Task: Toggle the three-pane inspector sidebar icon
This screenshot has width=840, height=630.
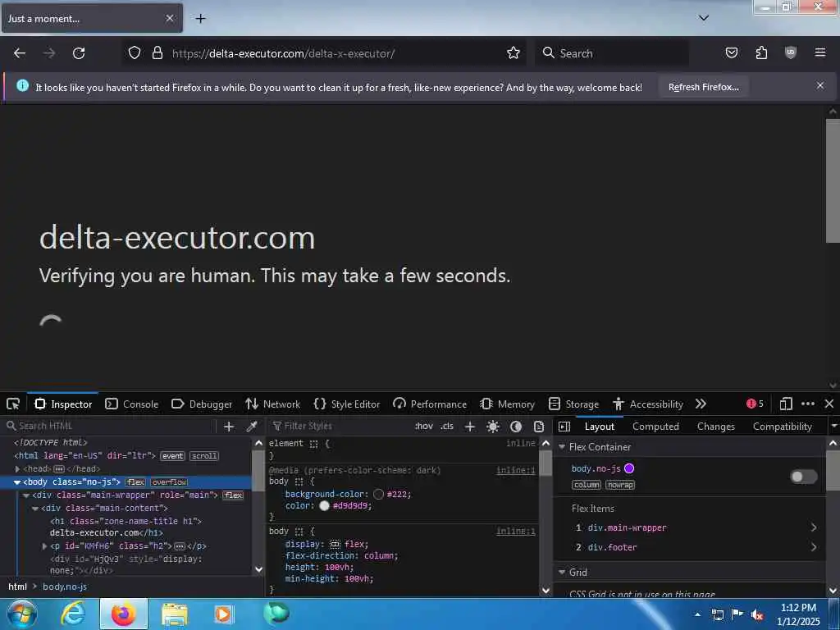Action: click(x=564, y=427)
